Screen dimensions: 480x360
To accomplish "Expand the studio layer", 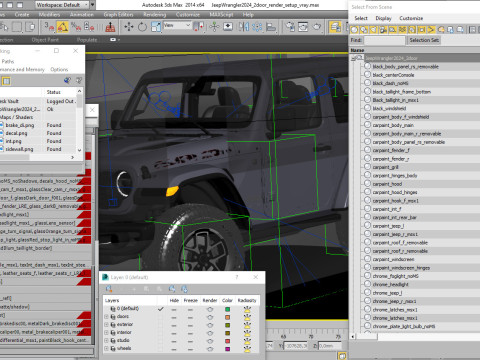I will tap(107, 340).
